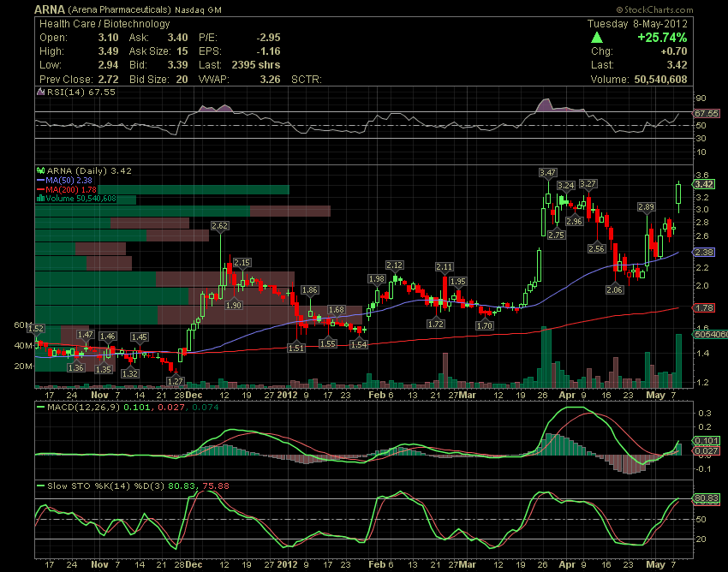728x572 pixels.
Task: Click the final green volume bar for May 8
Action: 679,361
